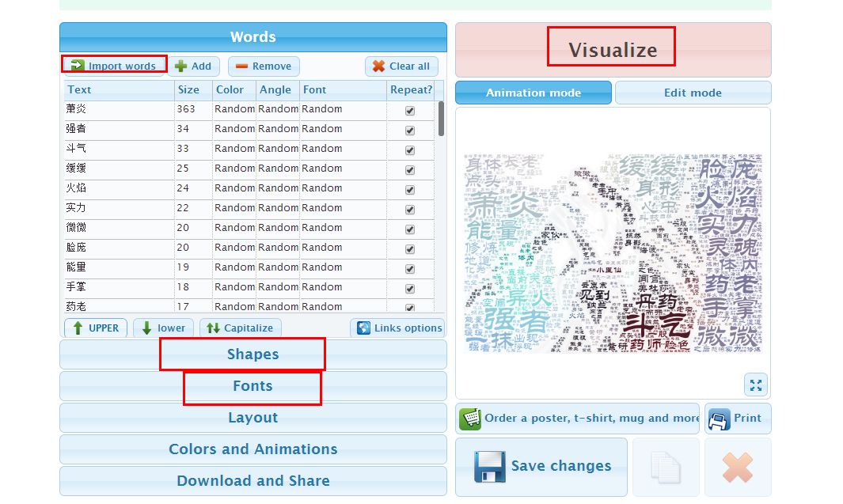Open Links options
This screenshot has width=843, height=504.
coord(399,328)
